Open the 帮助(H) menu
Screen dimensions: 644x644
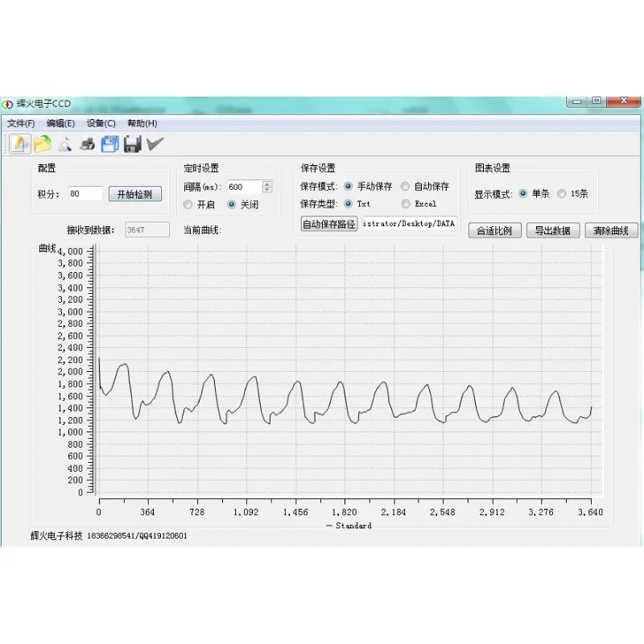tap(142, 123)
